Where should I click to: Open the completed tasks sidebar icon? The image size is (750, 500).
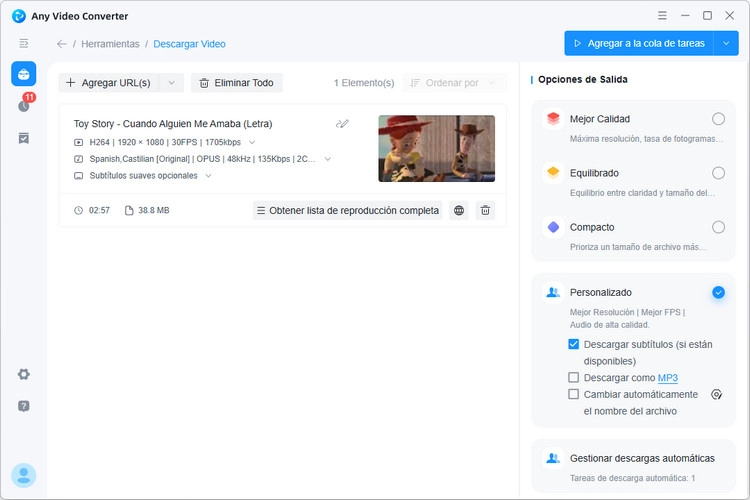point(23,138)
